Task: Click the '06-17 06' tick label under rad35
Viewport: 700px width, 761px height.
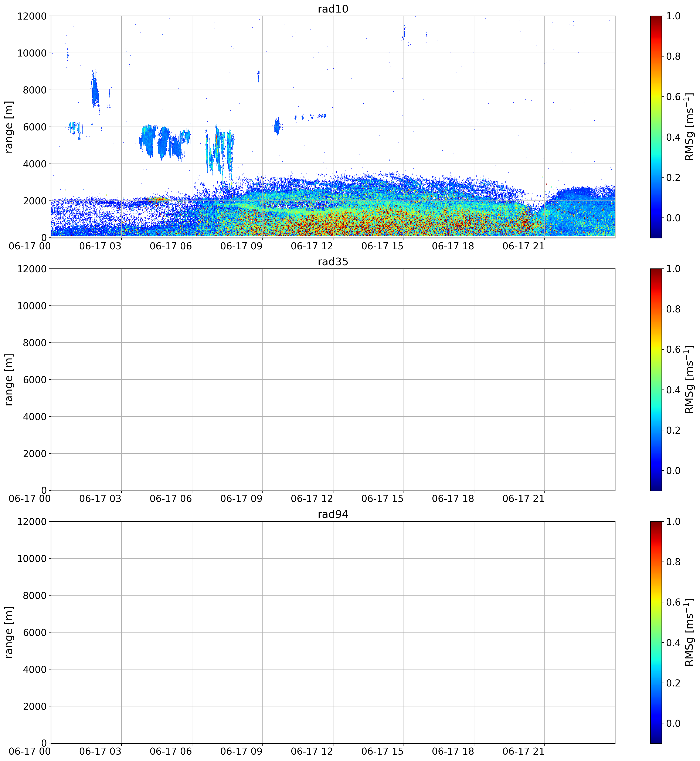Action: (171, 499)
